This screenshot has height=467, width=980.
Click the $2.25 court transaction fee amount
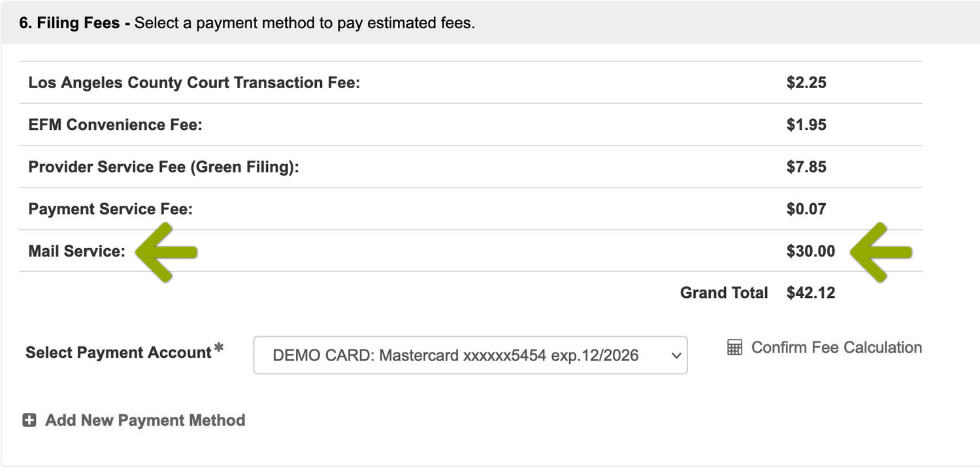point(806,83)
